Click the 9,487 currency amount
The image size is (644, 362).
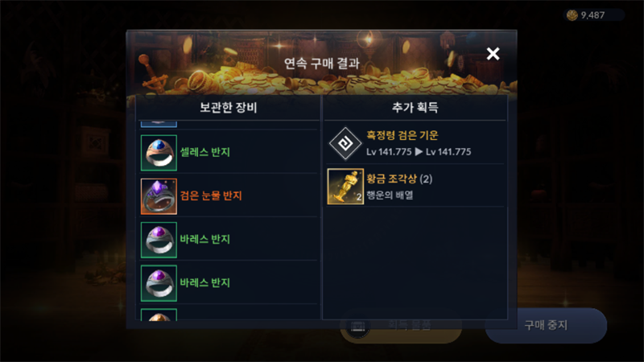pos(592,15)
